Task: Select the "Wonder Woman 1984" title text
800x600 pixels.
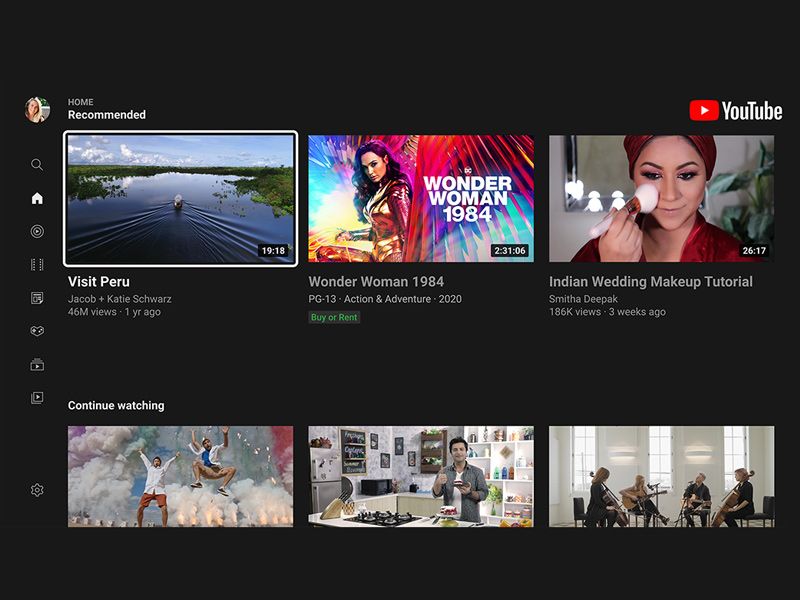Action: (x=377, y=282)
